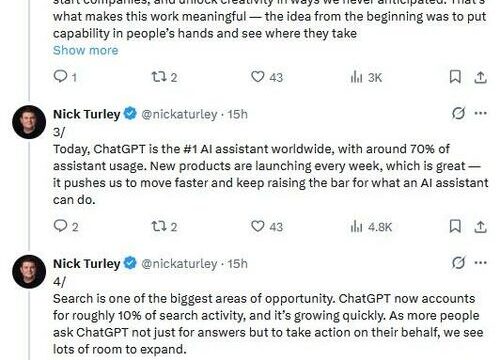The width and height of the screenshot is (500, 360).
Task: Open more options menu on tweet 4/
Action: [x=480, y=263]
